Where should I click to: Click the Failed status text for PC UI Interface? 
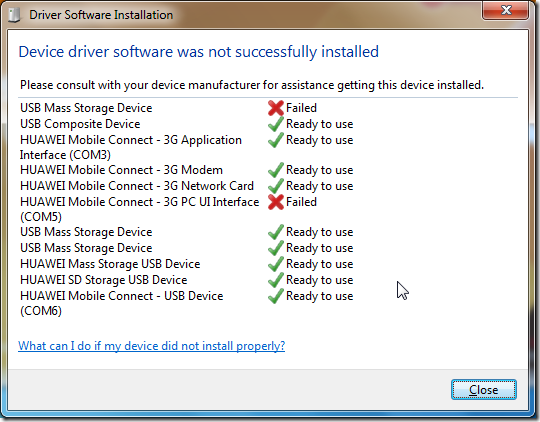[301, 202]
